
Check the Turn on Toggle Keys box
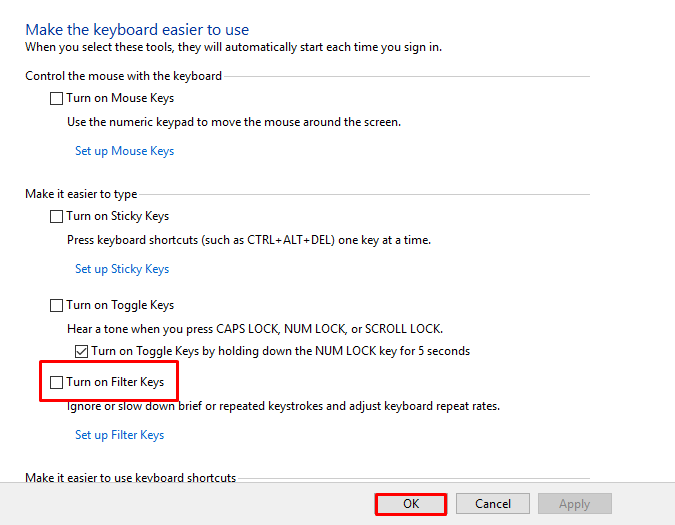pos(56,305)
